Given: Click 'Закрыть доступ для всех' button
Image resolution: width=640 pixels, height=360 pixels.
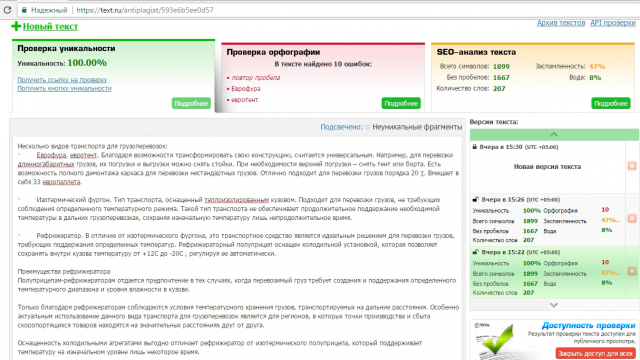Looking at the screenshot, I should (x=596, y=353).
